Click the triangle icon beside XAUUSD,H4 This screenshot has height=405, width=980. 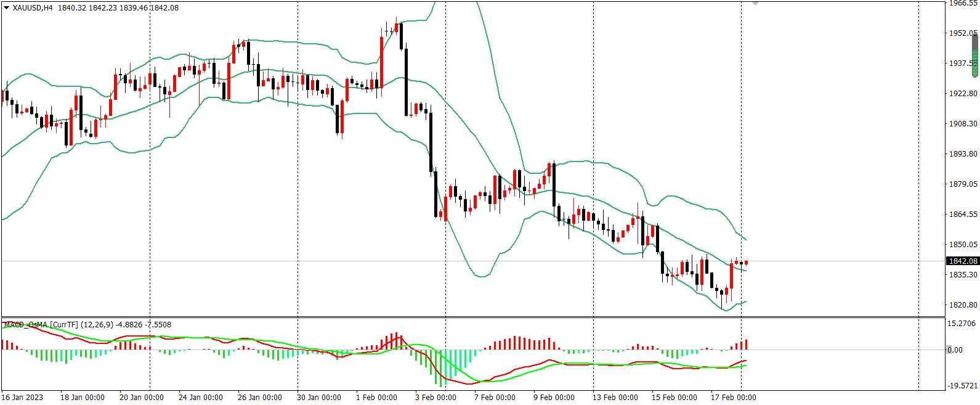click(x=6, y=8)
